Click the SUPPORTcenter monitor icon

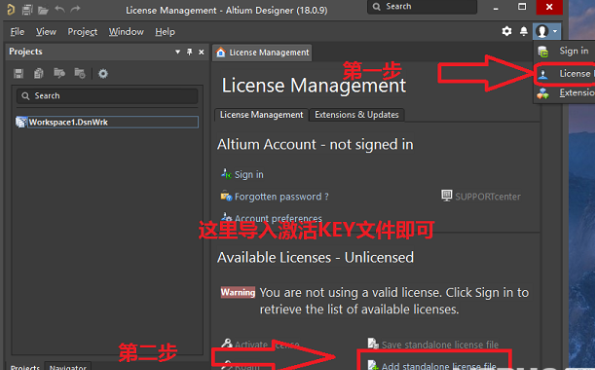[x=447, y=196]
